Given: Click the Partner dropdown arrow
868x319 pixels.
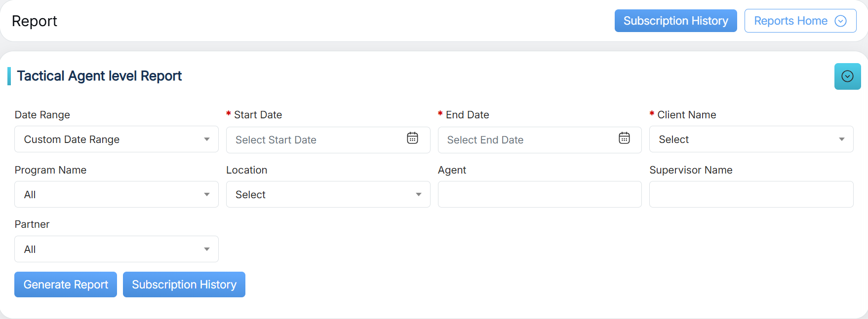Looking at the screenshot, I should tap(207, 249).
